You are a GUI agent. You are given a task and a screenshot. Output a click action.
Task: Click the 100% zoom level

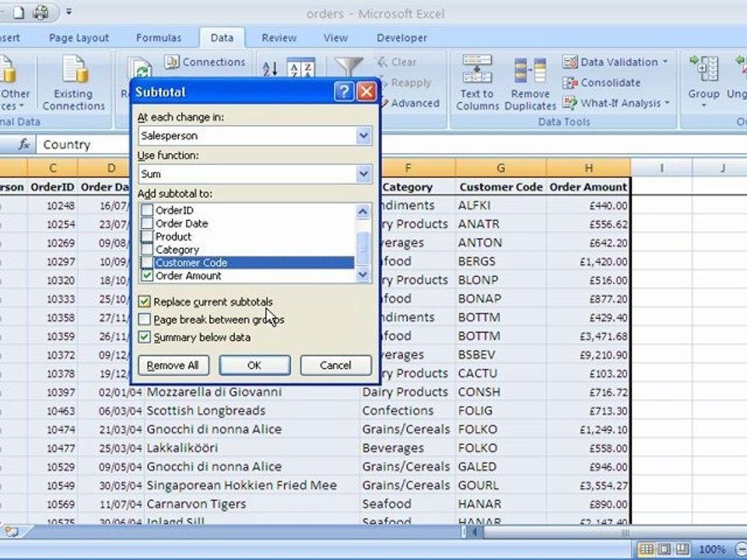pos(712,550)
